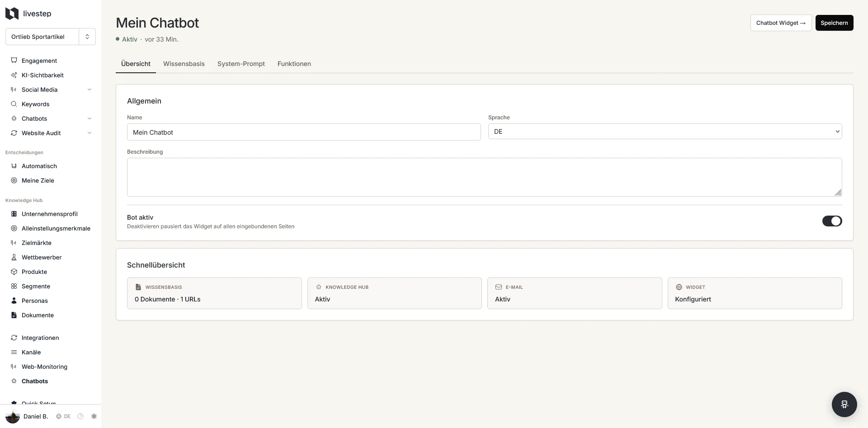Click the Web-Monitoring bars icon

click(x=14, y=367)
